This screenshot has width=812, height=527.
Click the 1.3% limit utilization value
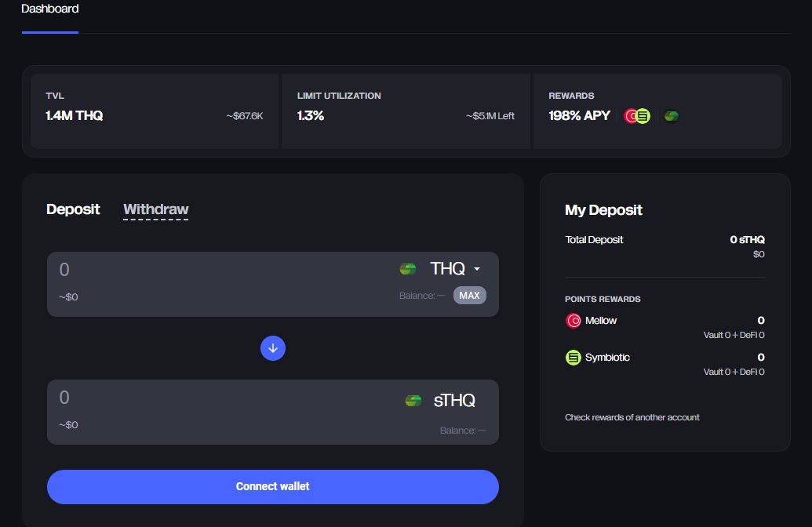(310, 115)
